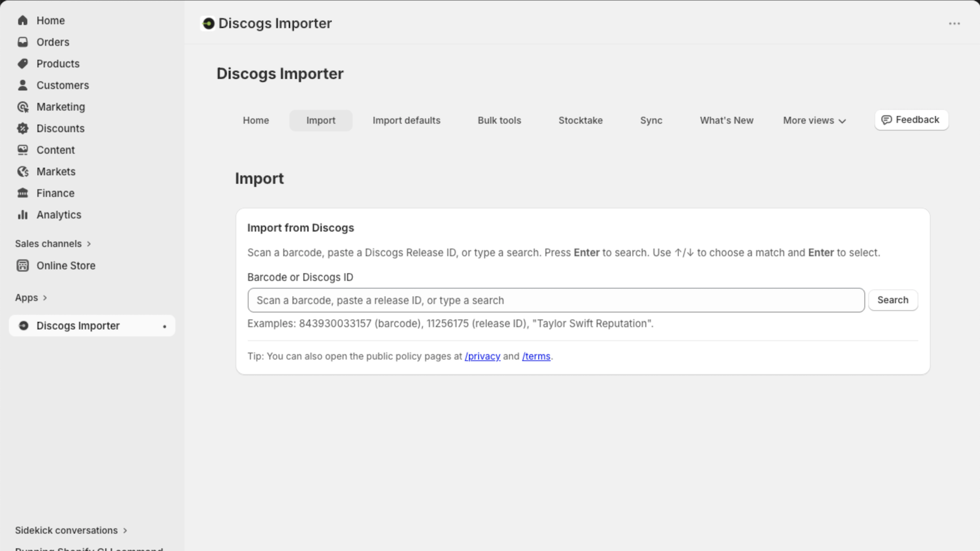Image resolution: width=980 pixels, height=551 pixels.
Task: Click the Feedback speech bubble icon
Action: coord(886,120)
